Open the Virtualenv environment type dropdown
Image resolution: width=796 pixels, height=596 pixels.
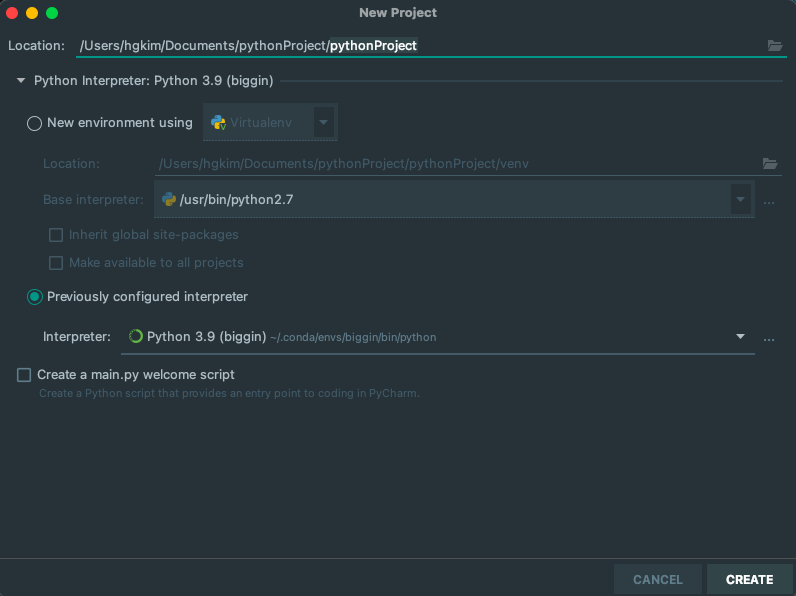pyautogui.click(x=323, y=122)
